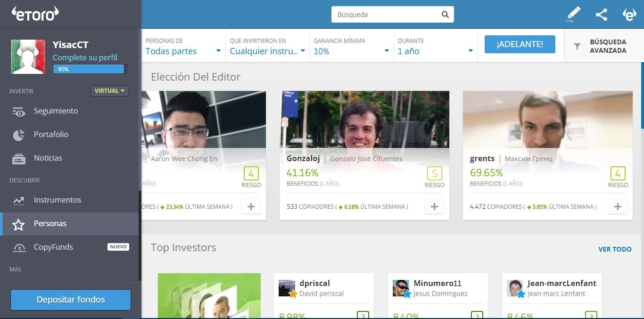Click the Noticias icon
This screenshot has height=319, width=644.
(x=18, y=159)
